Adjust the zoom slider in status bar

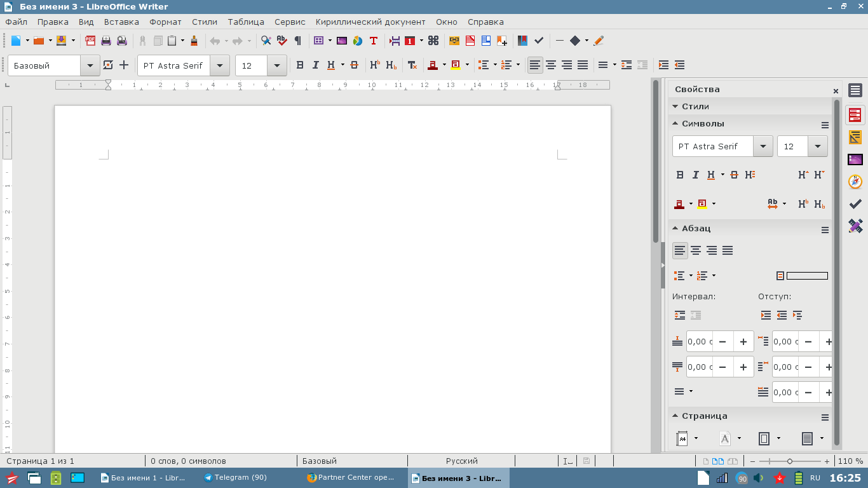pyautogui.click(x=790, y=461)
